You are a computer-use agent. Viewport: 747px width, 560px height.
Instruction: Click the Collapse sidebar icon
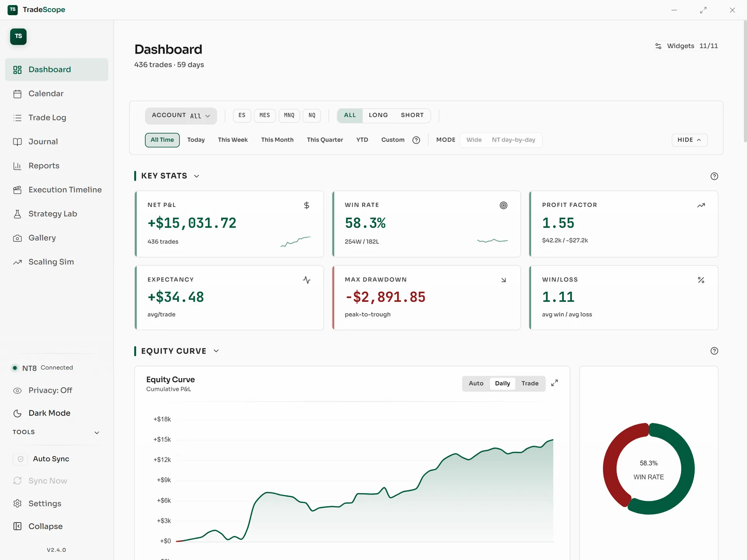17,527
